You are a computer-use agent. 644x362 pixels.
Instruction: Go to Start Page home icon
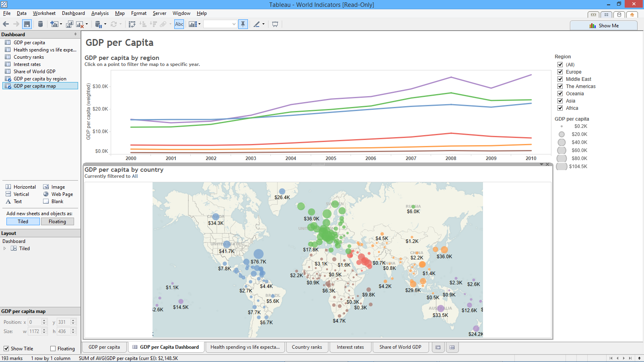pos(632,14)
